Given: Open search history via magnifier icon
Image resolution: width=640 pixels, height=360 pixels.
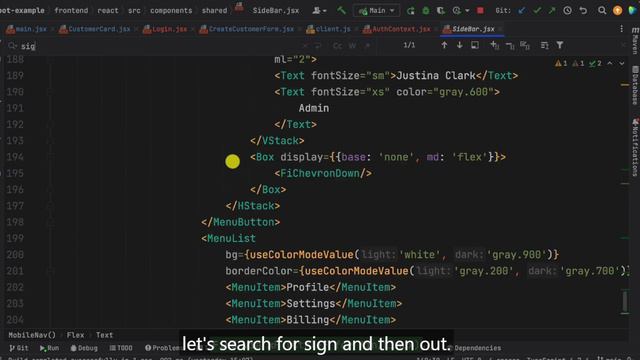Looking at the screenshot, I should 12,46.
